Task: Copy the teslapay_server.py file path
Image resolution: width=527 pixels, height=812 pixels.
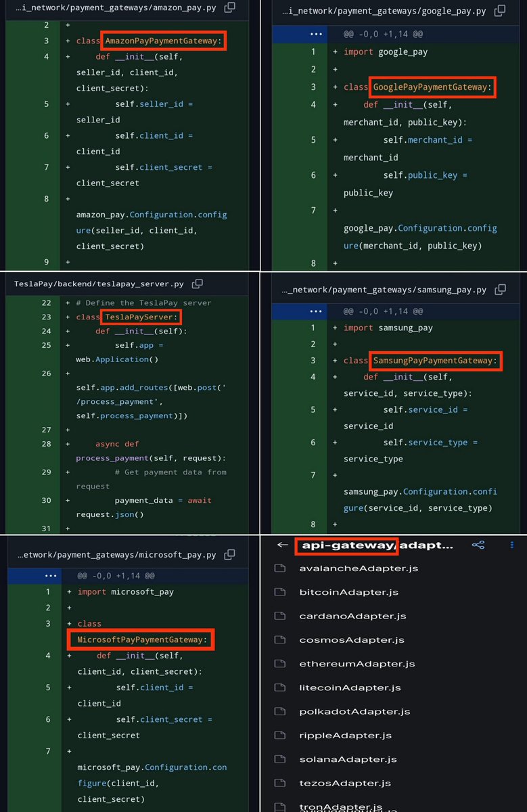Action: coord(197,284)
